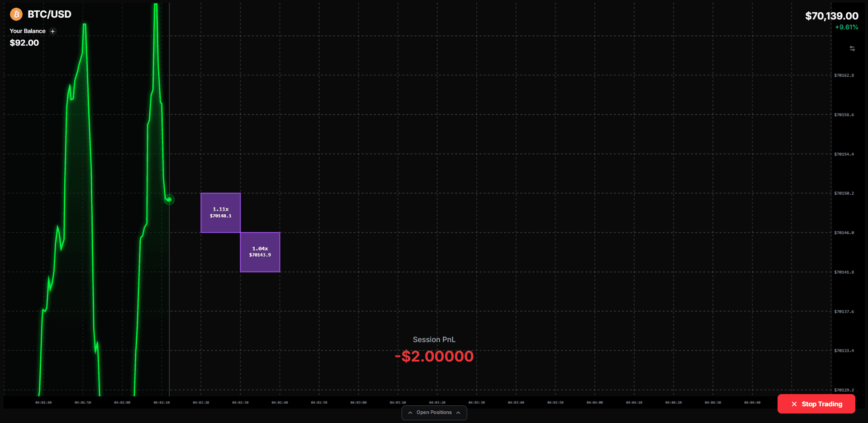Viewport: 868px width, 423px height.
Task: Click the 04:03:00 time axis label
Action: click(x=358, y=402)
